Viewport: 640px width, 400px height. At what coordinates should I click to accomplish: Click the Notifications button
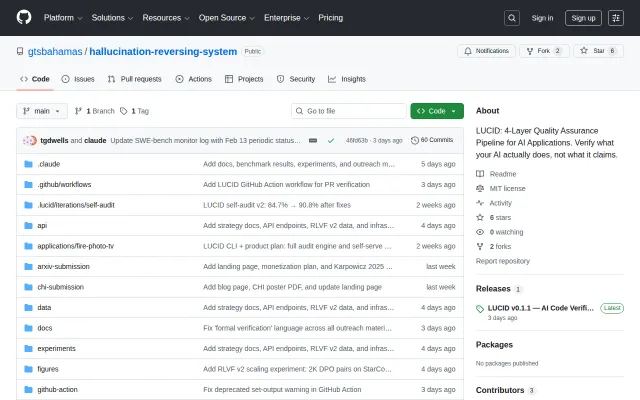click(x=487, y=51)
